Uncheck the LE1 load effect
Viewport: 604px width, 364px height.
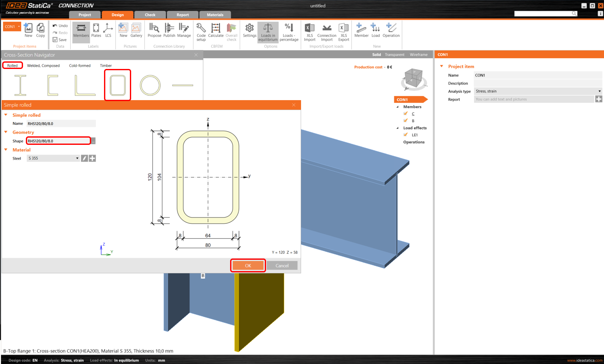click(406, 135)
